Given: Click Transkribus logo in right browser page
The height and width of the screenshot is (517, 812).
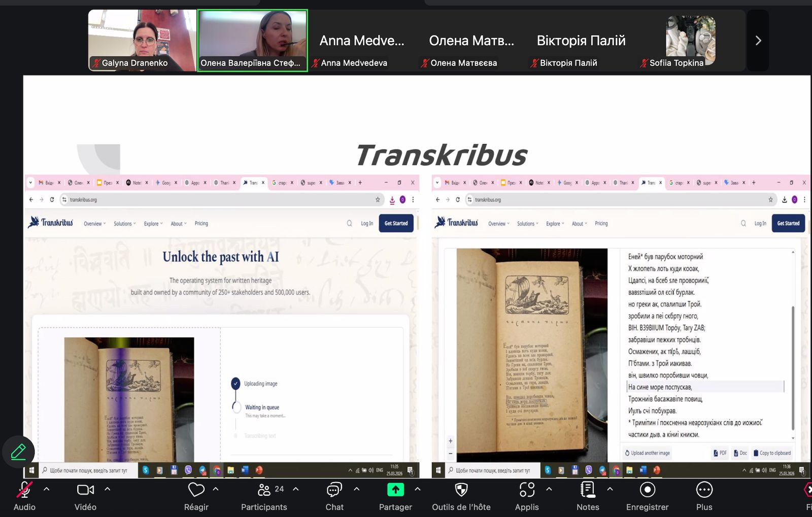Looking at the screenshot, I should (456, 222).
